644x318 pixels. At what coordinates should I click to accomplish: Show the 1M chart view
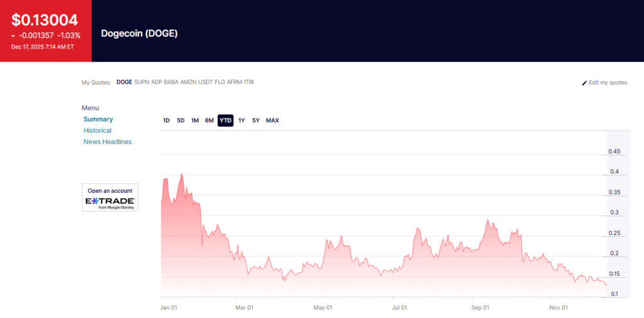(195, 120)
